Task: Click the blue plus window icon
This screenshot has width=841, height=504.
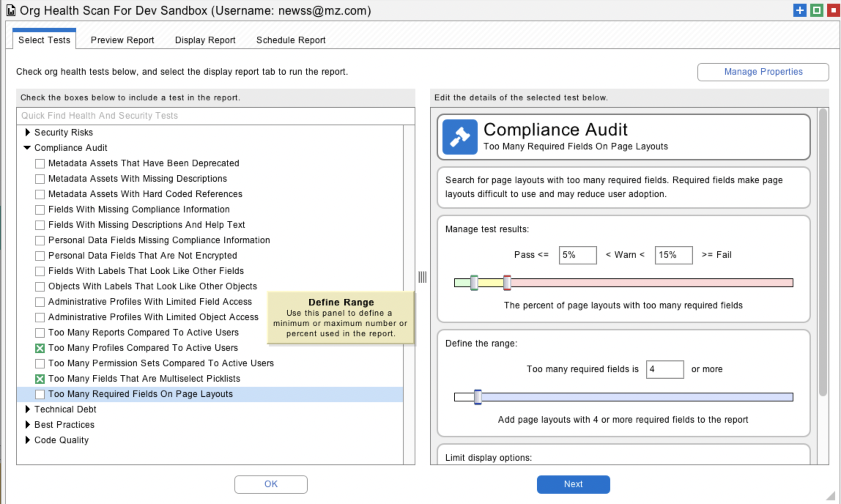Action: (x=800, y=10)
